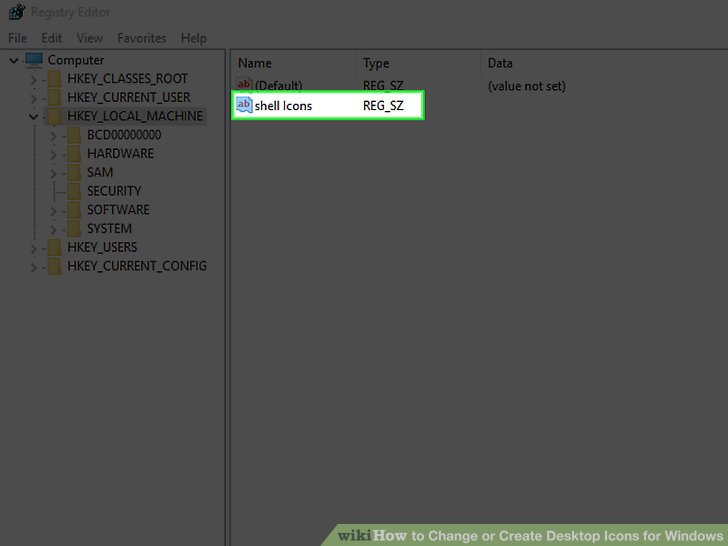The width and height of the screenshot is (728, 546).
Task: Select the HKEY_CLASSES_ROOT key
Action: point(127,79)
